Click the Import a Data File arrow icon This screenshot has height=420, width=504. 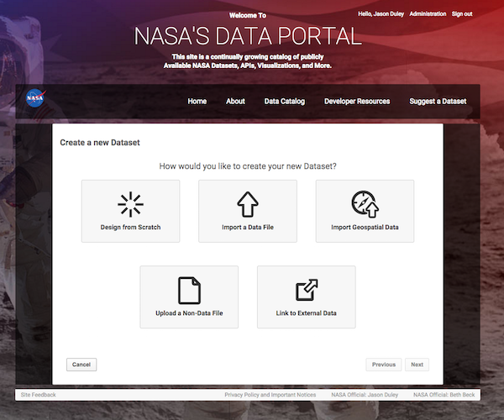[x=248, y=204]
